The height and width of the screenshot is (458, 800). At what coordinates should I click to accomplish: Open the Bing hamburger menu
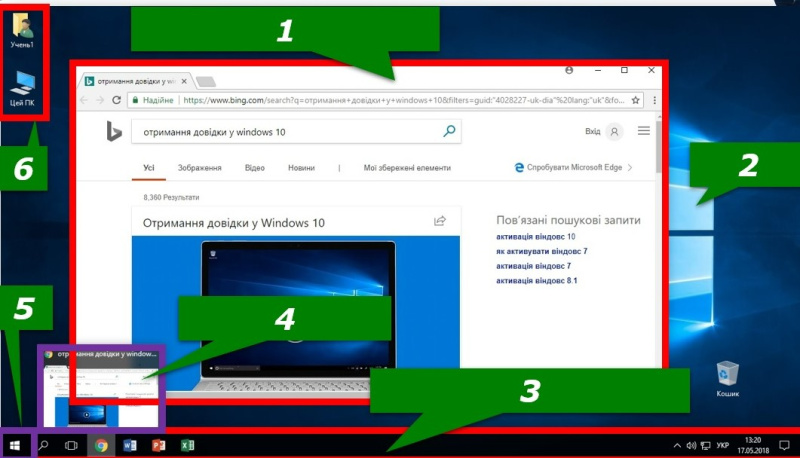pos(644,131)
